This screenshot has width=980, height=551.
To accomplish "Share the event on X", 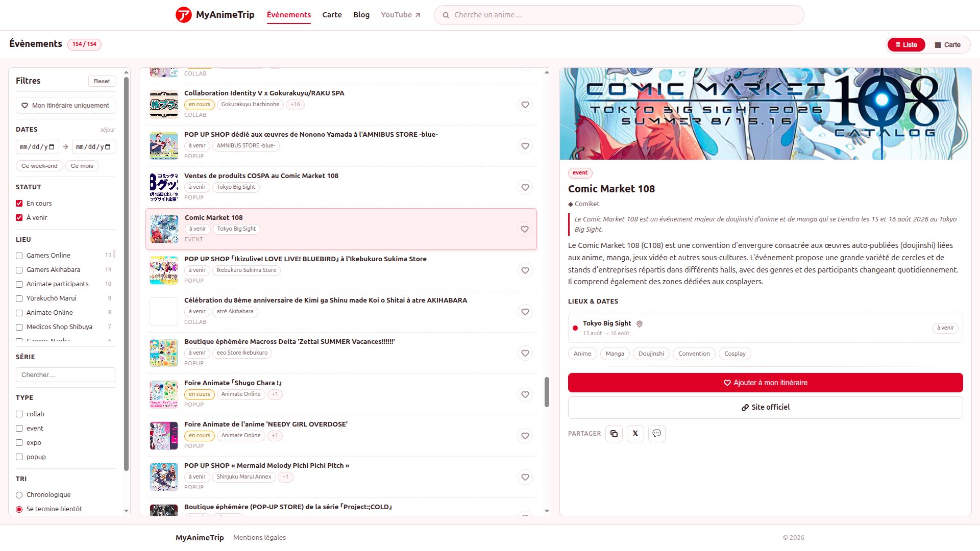I will (635, 434).
